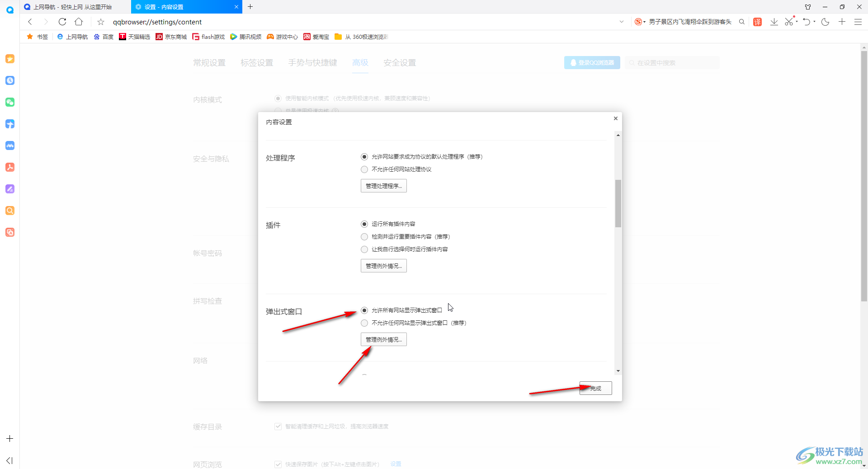
Task: Switch to 标签设置 tab
Action: click(257, 63)
